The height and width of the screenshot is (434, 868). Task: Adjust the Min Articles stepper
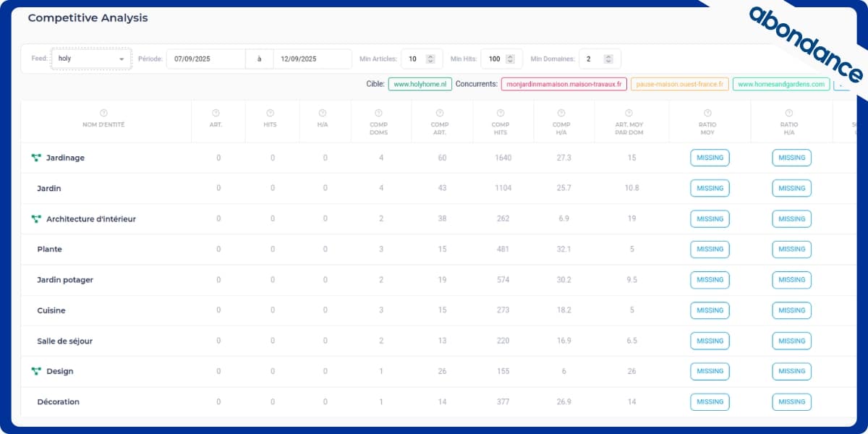coord(430,59)
